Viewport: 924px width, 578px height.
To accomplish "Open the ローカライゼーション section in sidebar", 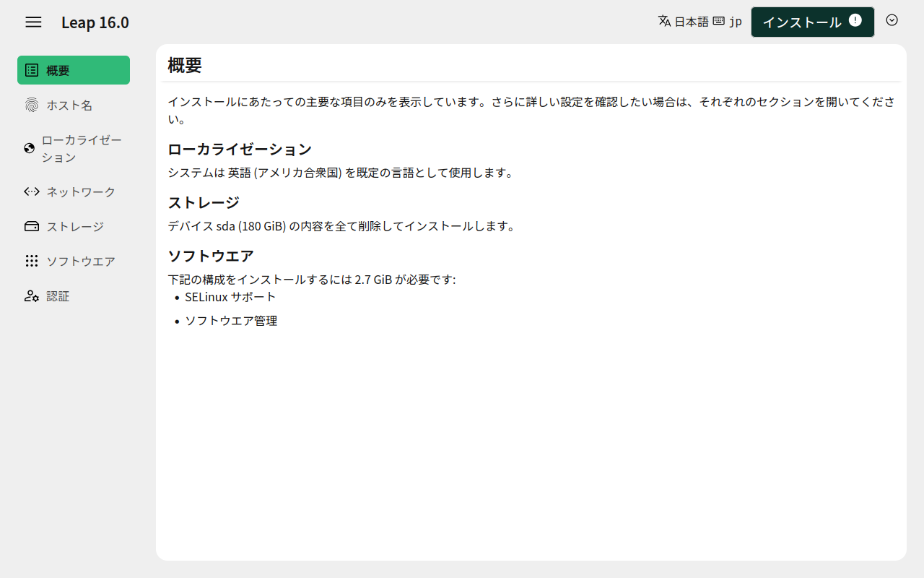I will pos(74,148).
